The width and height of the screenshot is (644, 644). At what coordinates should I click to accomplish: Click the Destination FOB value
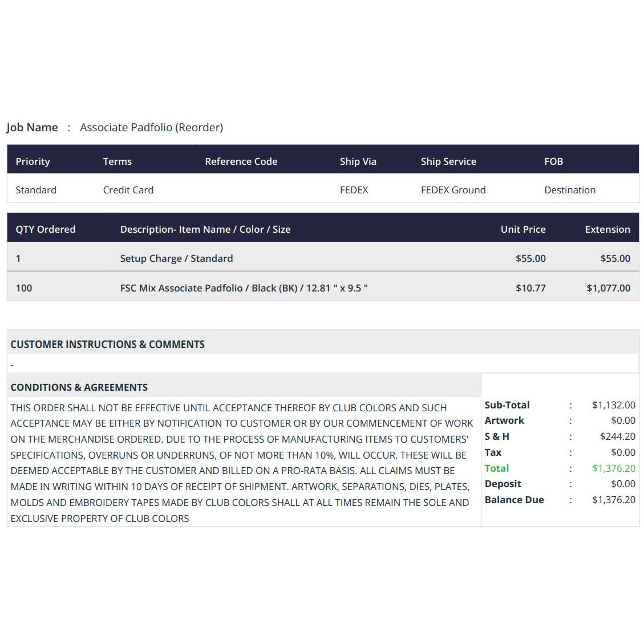[570, 190]
